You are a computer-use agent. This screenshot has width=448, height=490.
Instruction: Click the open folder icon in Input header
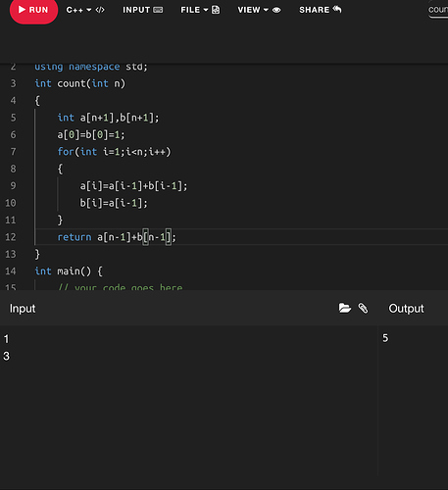coord(344,308)
